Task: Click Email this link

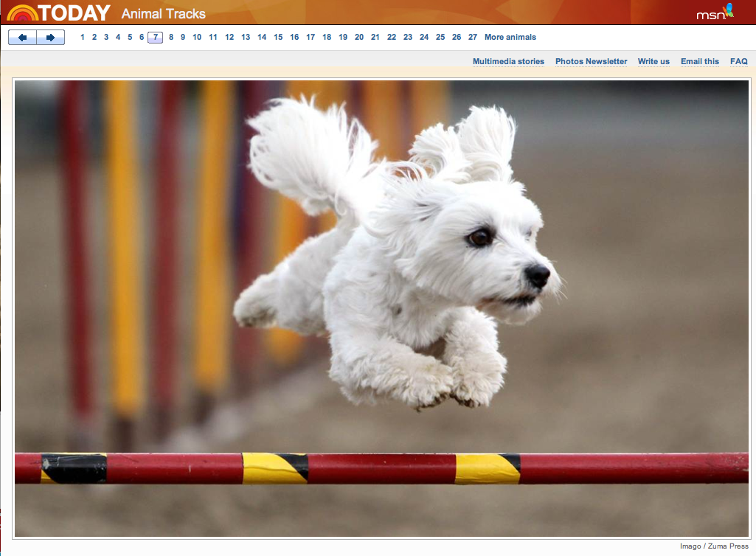Action: 700,62
